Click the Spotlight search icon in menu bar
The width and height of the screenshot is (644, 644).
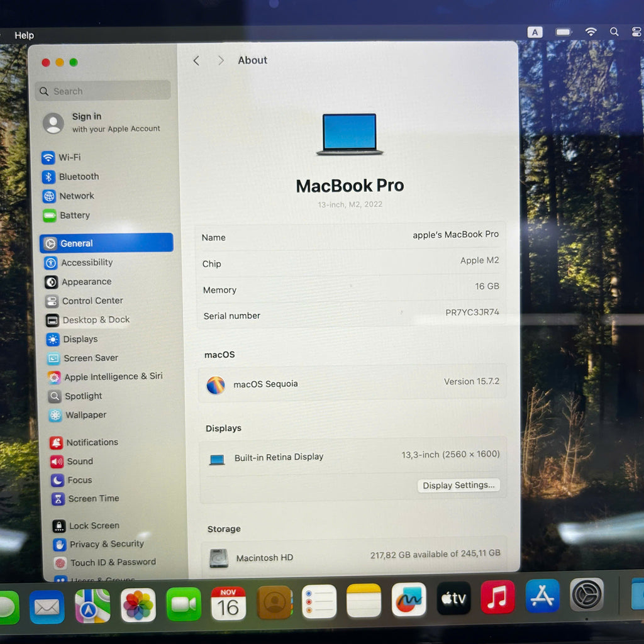click(x=614, y=32)
